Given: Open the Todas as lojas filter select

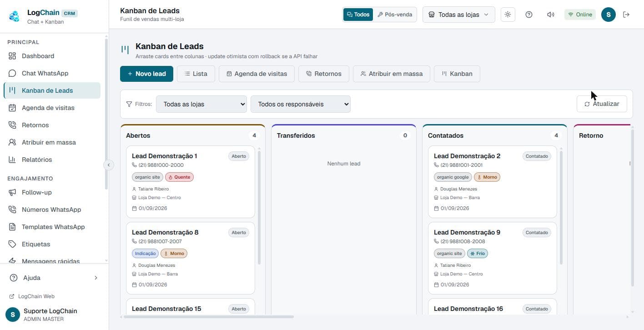Looking at the screenshot, I should (201, 104).
